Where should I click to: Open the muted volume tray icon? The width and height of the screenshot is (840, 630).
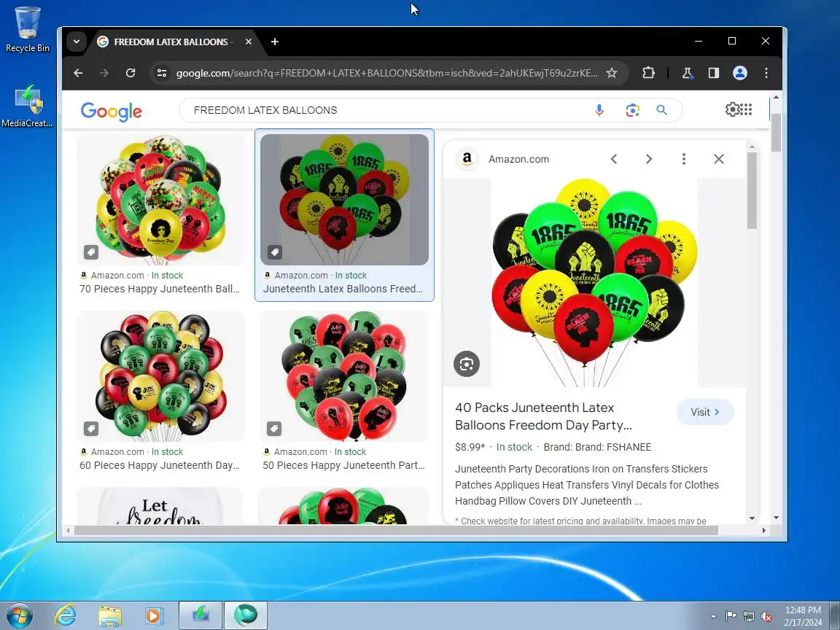click(766, 617)
